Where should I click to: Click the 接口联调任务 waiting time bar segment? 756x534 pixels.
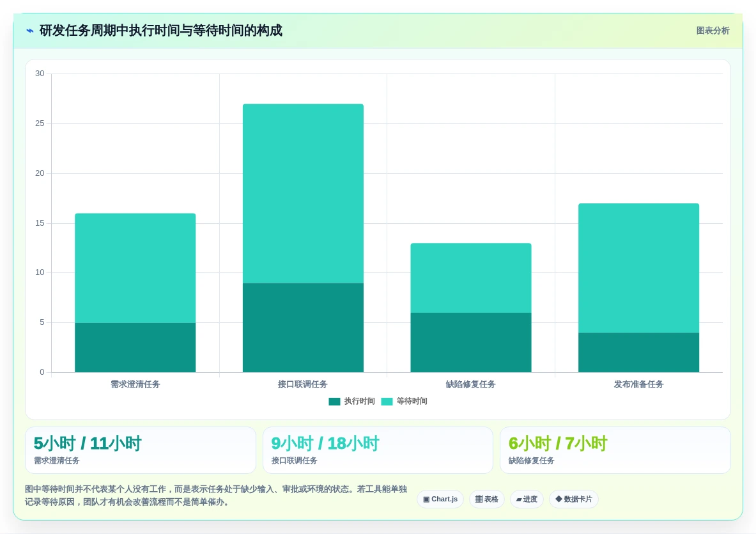tap(303, 193)
